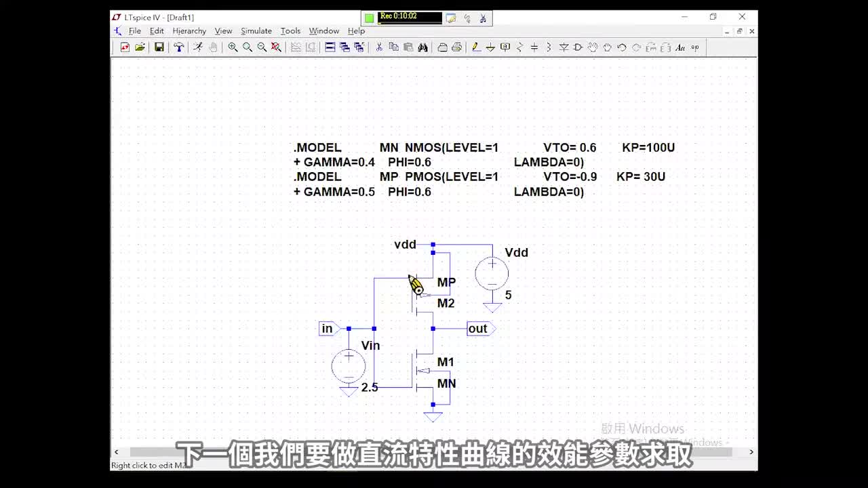Select the Move hand tool

593,47
